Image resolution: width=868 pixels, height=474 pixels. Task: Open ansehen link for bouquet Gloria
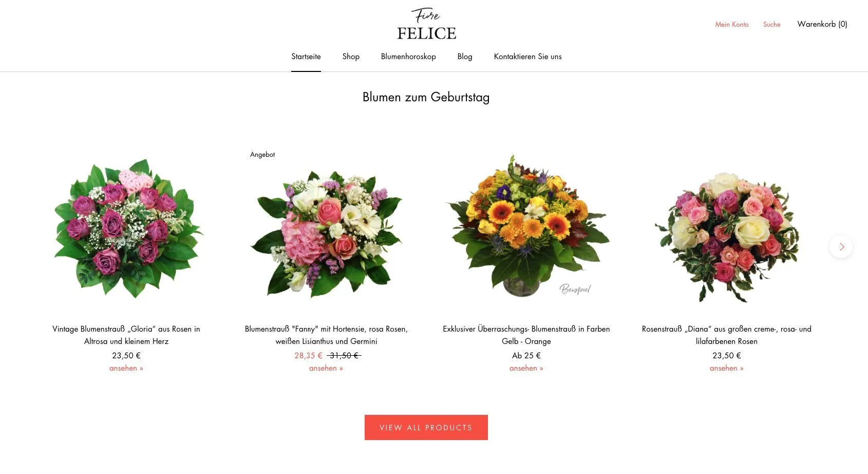(x=126, y=368)
